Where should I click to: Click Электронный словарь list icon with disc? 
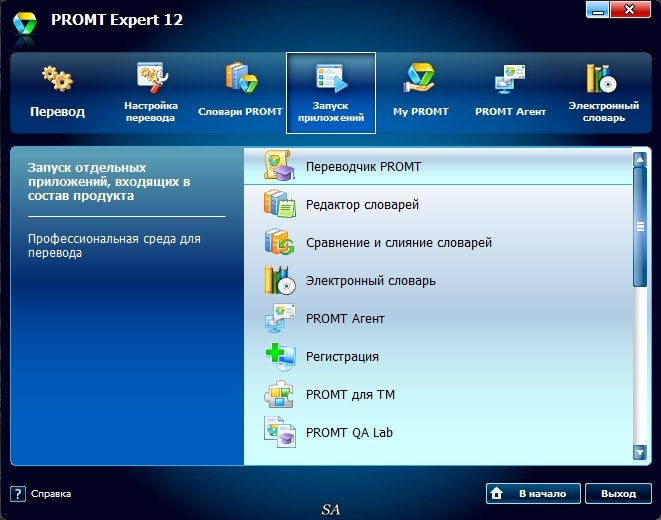(280, 280)
